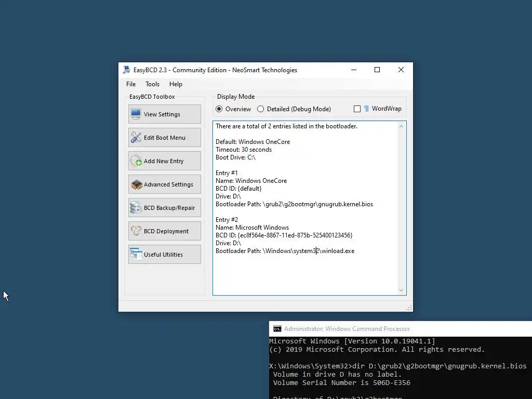Click the 'BCD ID: {default}' line

tap(238, 189)
